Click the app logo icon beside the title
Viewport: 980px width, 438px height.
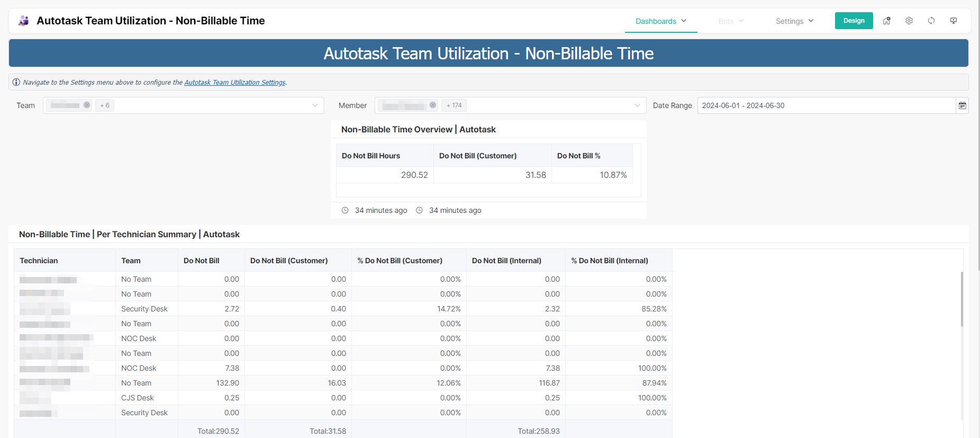(23, 21)
